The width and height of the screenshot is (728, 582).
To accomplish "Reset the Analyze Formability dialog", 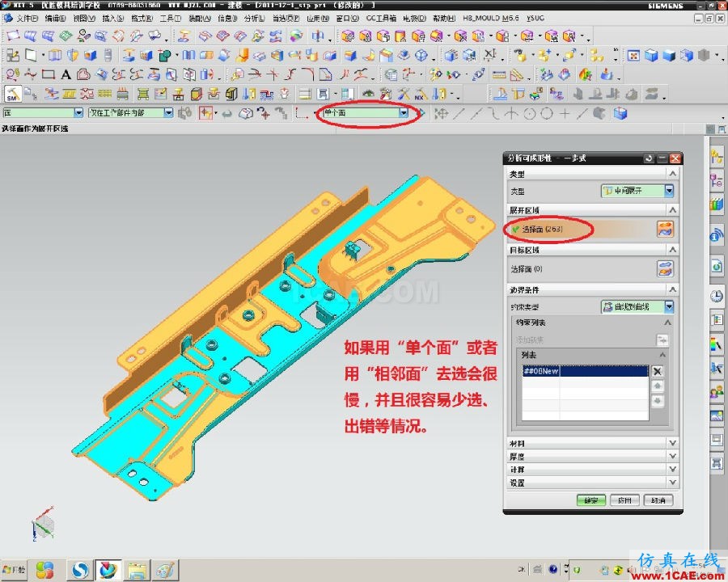I will (x=649, y=158).
